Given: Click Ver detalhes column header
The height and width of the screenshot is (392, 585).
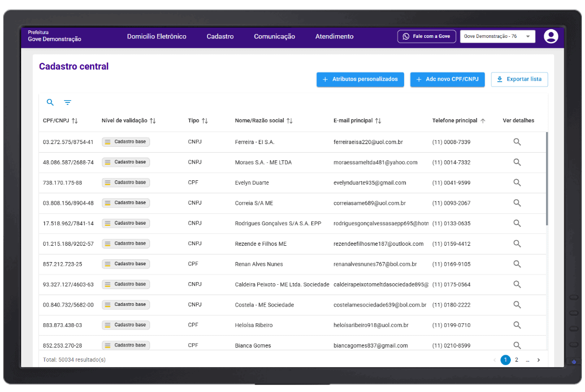Looking at the screenshot, I should pos(518,121).
